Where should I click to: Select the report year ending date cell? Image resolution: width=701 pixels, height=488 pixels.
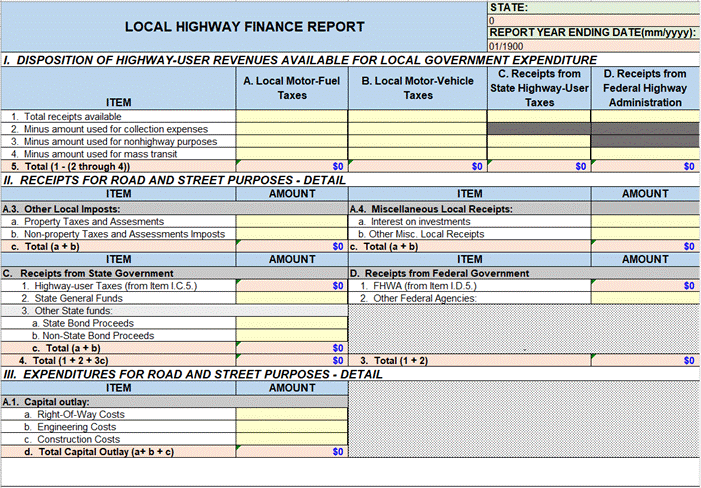pyautogui.click(x=594, y=46)
